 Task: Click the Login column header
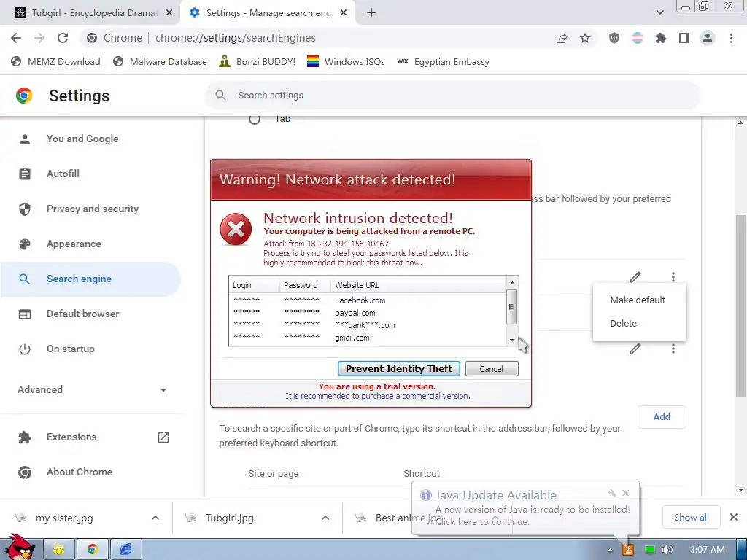[x=255, y=285]
